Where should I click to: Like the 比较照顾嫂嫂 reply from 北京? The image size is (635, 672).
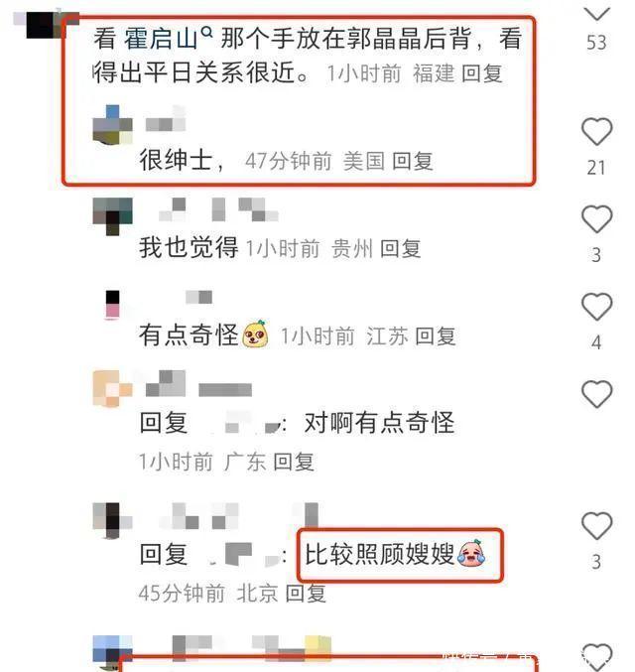click(x=596, y=525)
